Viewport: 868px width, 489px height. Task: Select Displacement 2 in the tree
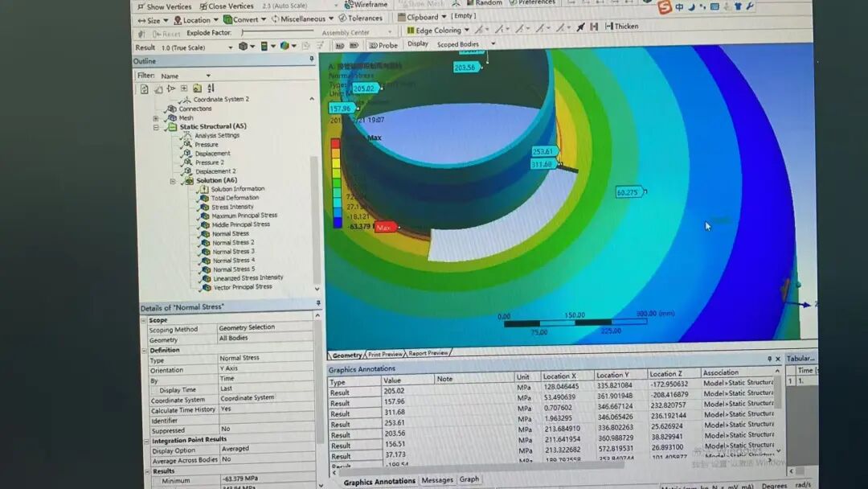click(215, 171)
